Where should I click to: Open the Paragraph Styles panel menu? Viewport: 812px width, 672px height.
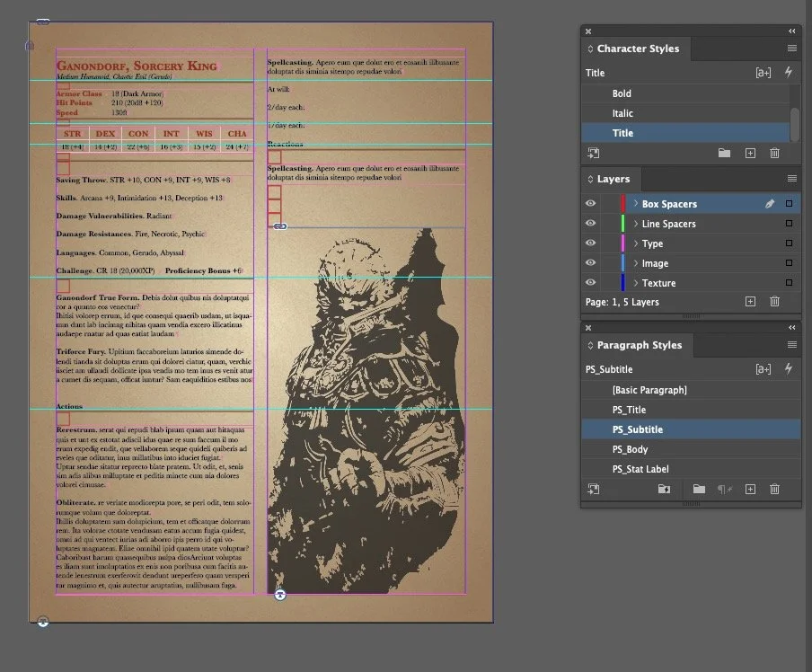792,345
